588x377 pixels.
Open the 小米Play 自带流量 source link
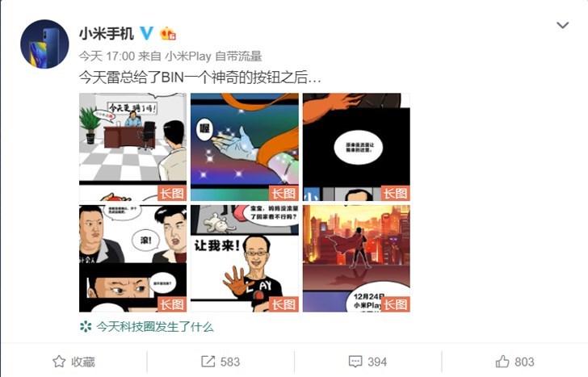[x=213, y=57]
